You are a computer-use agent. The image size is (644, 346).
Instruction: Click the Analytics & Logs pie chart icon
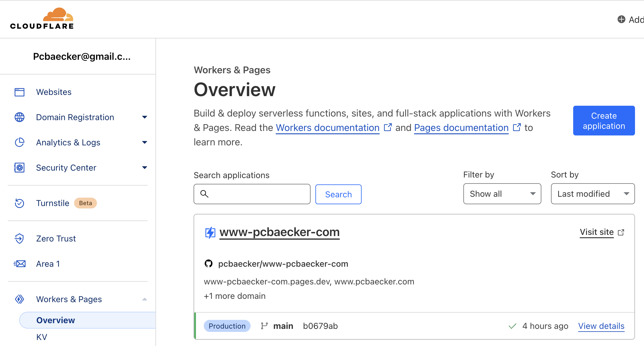pyautogui.click(x=20, y=142)
